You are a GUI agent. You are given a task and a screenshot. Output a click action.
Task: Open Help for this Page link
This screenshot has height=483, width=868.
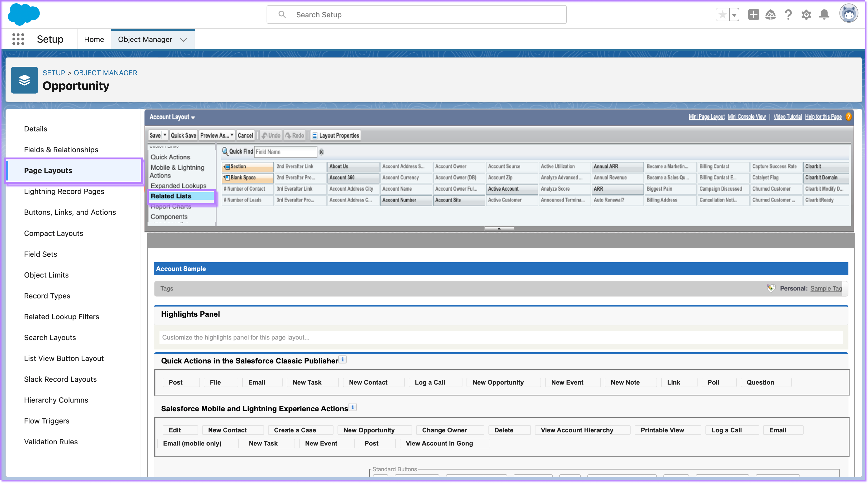823,117
